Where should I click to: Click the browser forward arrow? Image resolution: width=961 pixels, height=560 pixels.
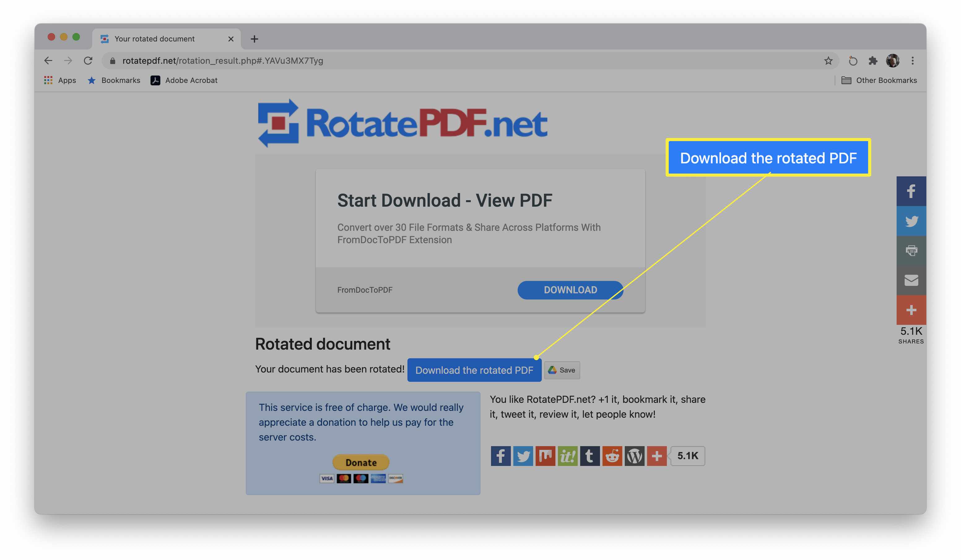click(x=68, y=61)
